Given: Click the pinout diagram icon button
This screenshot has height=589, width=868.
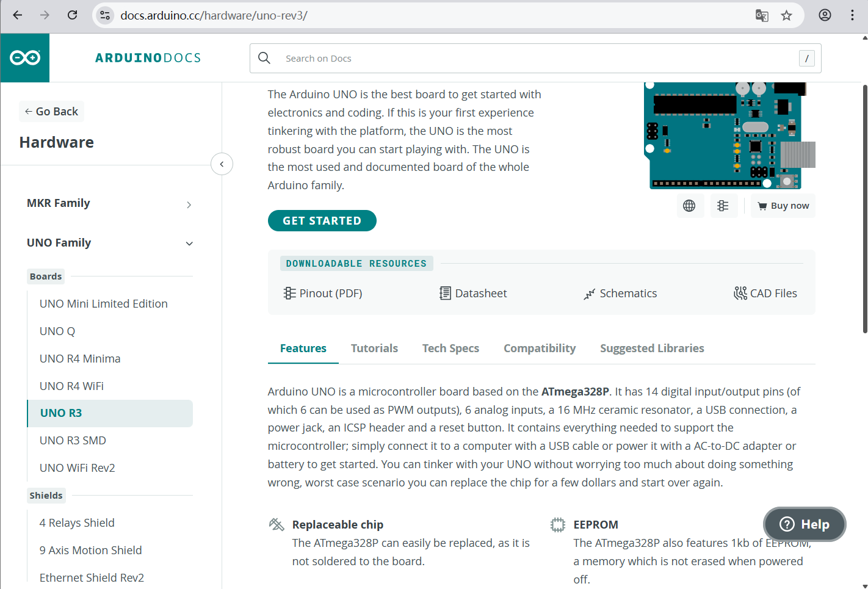Looking at the screenshot, I should point(723,206).
